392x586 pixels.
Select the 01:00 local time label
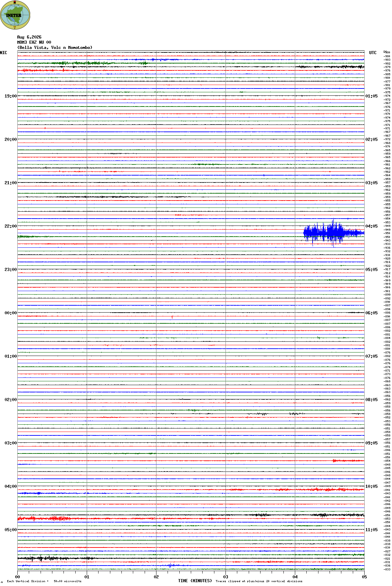[x=10, y=356]
